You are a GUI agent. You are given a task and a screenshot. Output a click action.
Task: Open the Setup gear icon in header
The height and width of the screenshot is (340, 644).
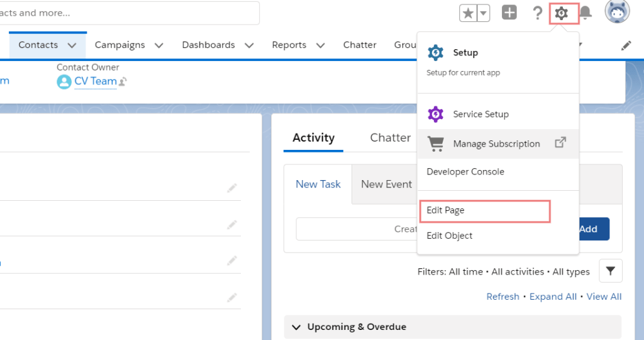click(562, 13)
